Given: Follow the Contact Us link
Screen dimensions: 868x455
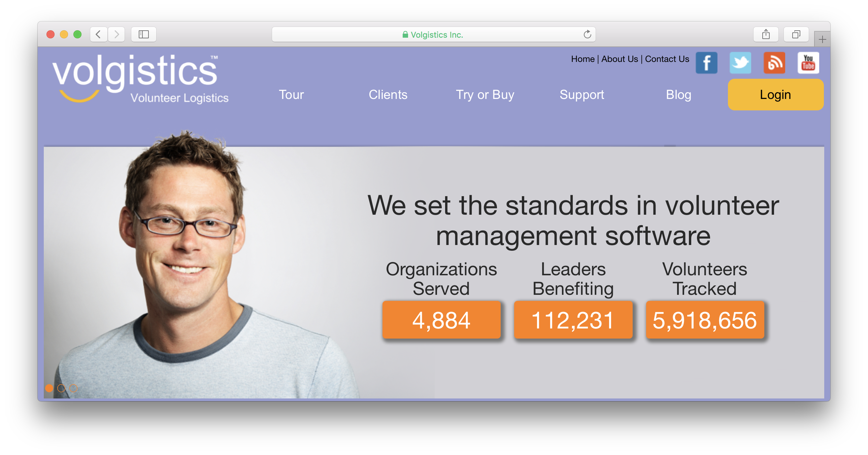Looking at the screenshot, I should tap(667, 59).
